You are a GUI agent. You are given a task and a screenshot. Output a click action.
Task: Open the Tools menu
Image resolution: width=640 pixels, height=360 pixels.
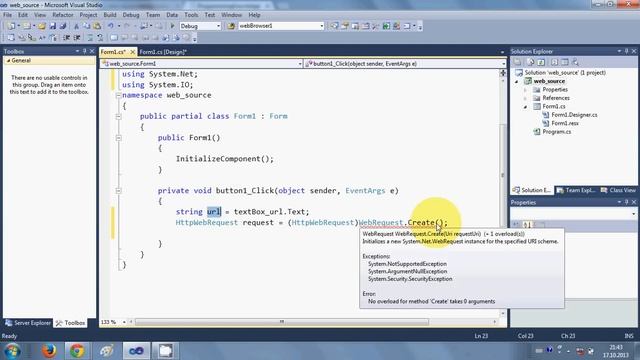(191, 15)
